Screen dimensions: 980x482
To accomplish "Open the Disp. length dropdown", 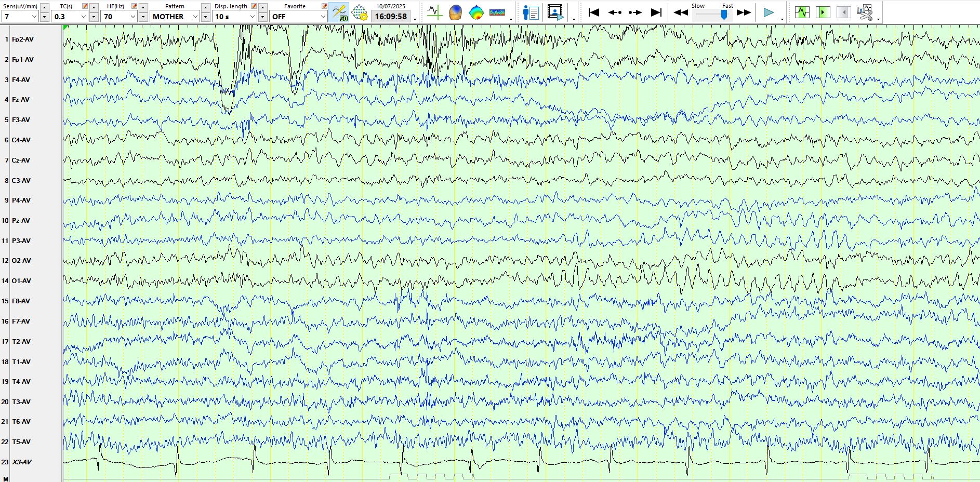I will click(x=235, y=17).
